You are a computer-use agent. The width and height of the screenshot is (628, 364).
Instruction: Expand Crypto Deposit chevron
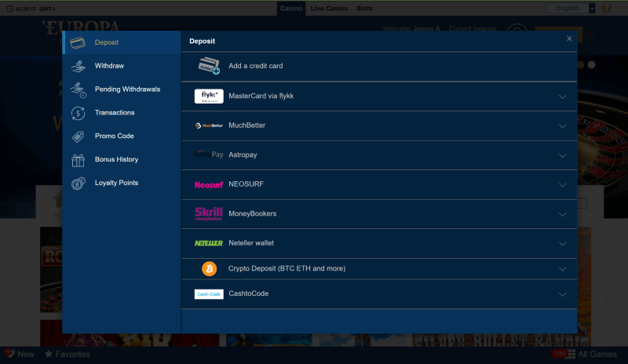[562, 269]
